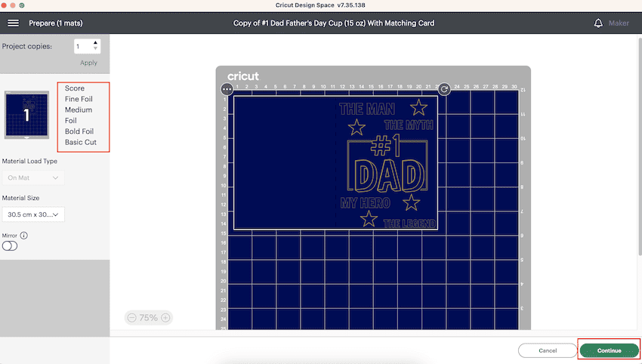Apply the project copies

click(88, 63)
